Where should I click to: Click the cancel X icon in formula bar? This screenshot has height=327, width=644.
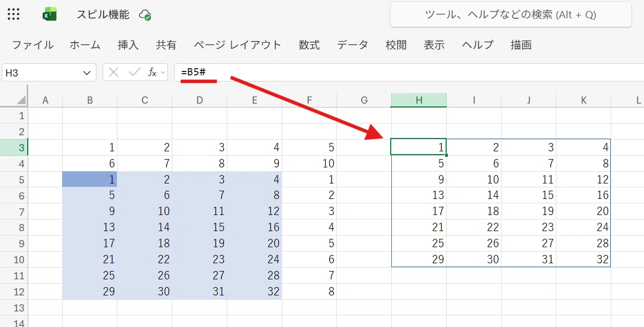(114, 73)
